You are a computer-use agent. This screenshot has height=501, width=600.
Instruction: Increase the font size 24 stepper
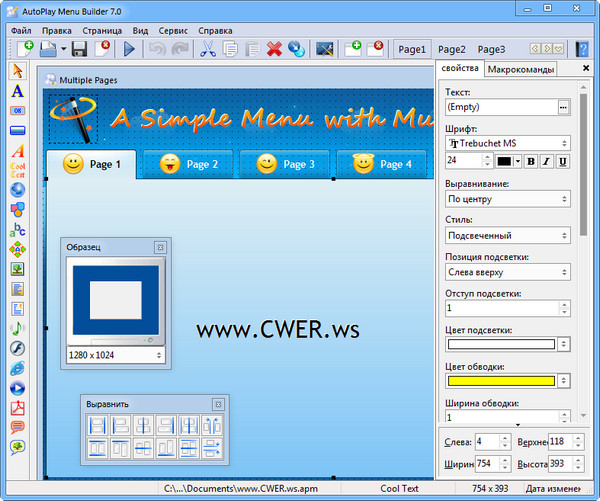click(x=487, y=157)
